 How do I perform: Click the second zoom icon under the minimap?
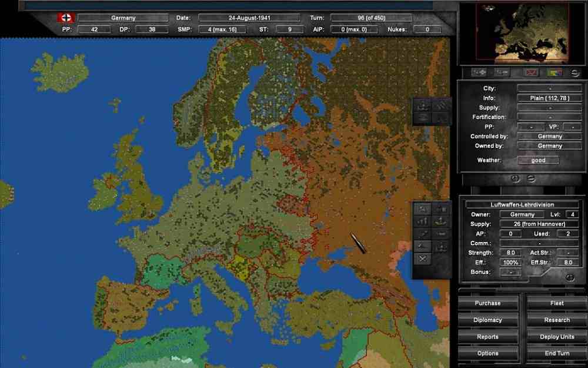click(x=502, y=72)
